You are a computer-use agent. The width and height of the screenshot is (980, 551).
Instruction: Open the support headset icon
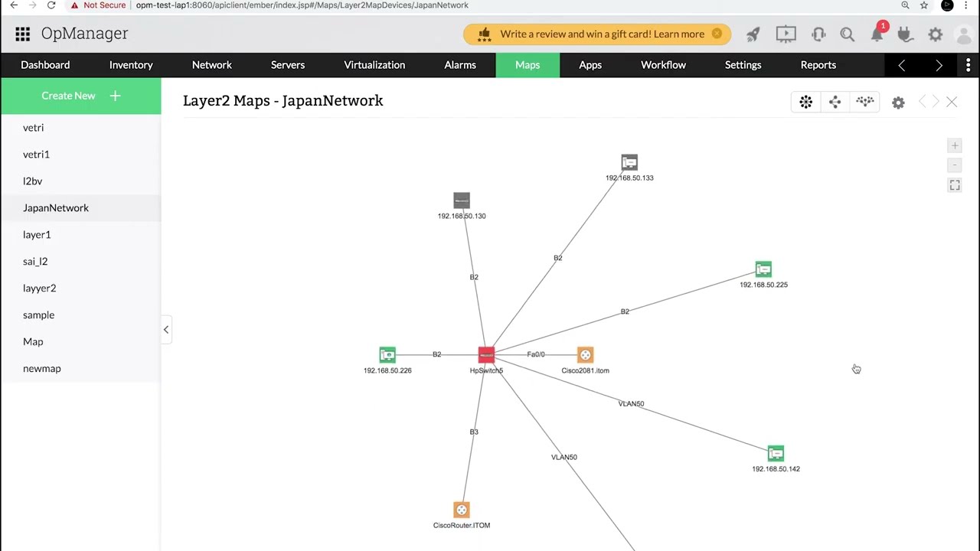point(818,34)
